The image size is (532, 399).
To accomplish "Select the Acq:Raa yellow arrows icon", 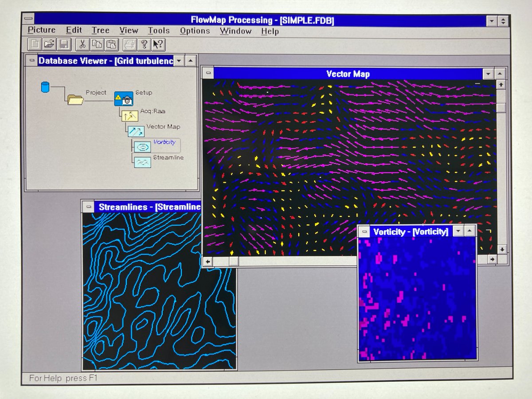I will 129,115.
